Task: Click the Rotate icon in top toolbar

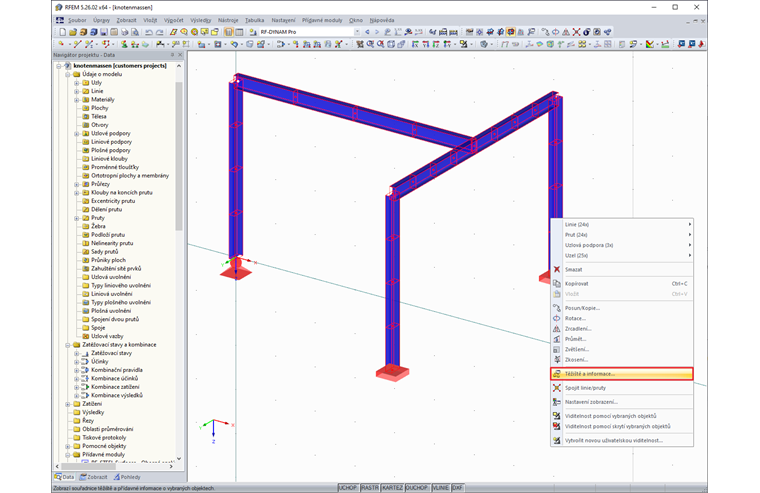Action: tap(555, 32)
